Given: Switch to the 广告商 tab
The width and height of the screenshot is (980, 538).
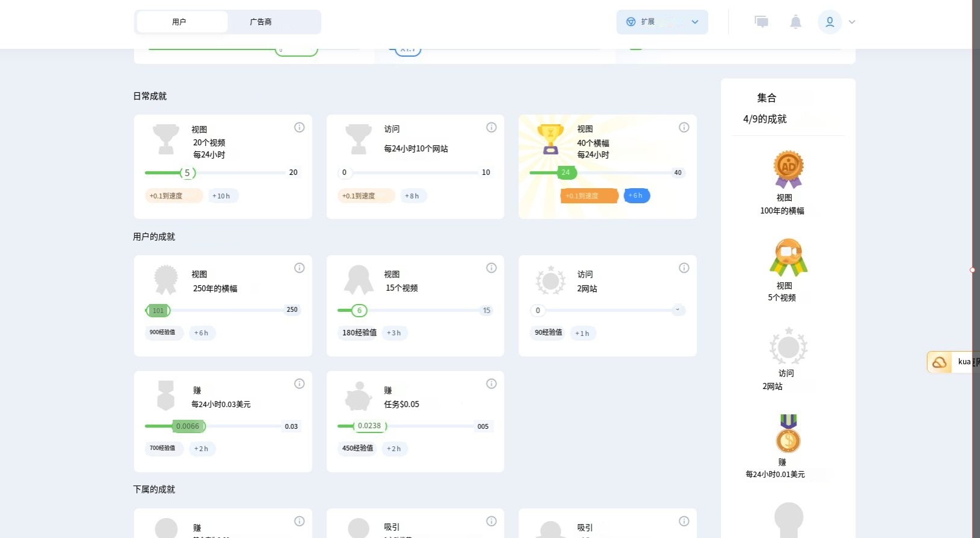Looking at the screenshot, I should (261, 22).
